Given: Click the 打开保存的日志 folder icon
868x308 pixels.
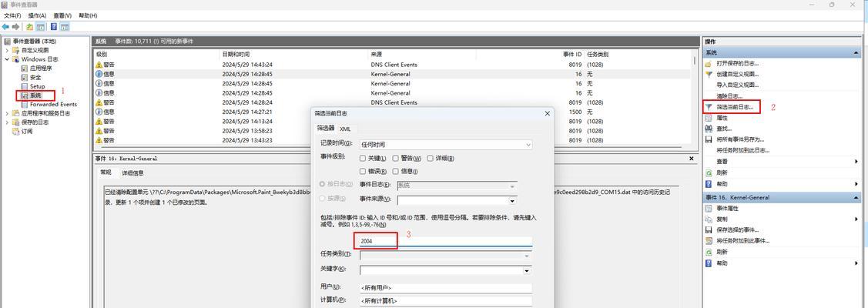Looking at the screenshot, I should tap(709, 64).
